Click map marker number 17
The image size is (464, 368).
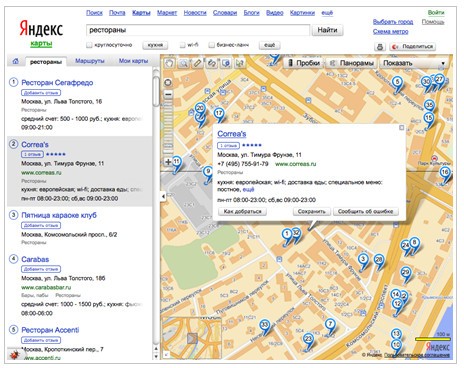pos(219,114)
